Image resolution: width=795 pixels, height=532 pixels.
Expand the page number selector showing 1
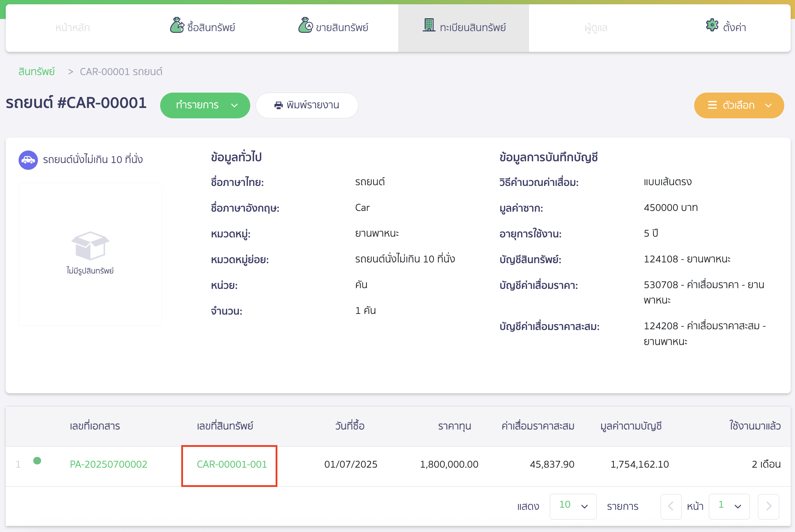point(729,506)
